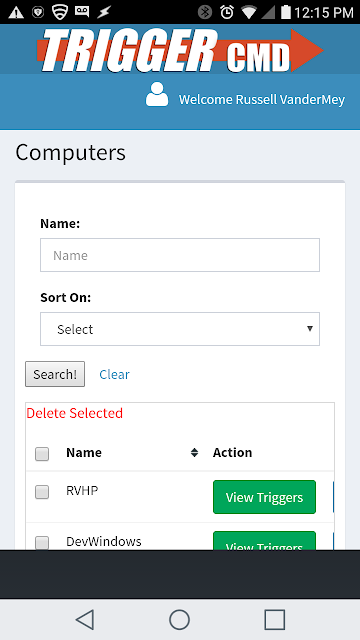The image size is (360, 640).
Task: Tap the Name column sort arrows
Action: [194, 452]
